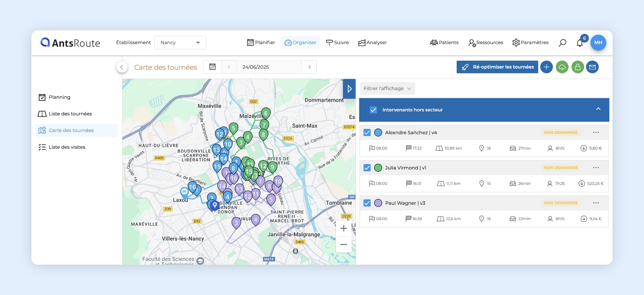This screenshot has width=644, height=295.
Task: Open the Planifier tab
Action: (261, 42)
